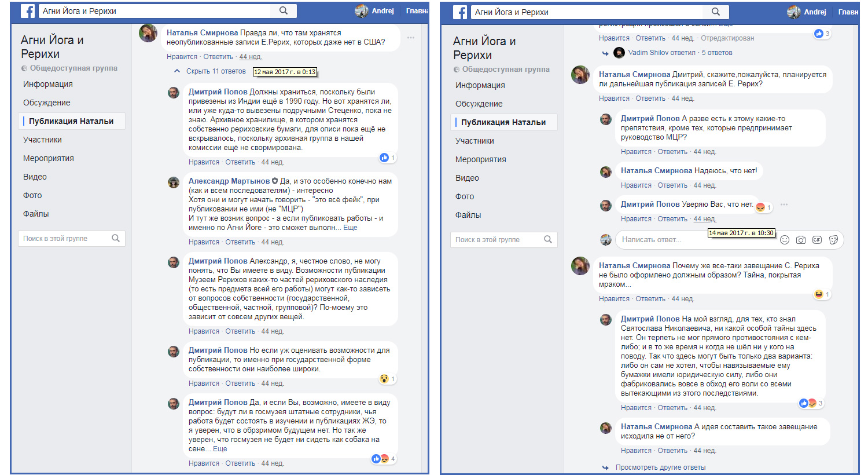Insert a GIF into the reply
Image resolution: width=868 pixels, height=475 pixels.
(x=817, y=240)
